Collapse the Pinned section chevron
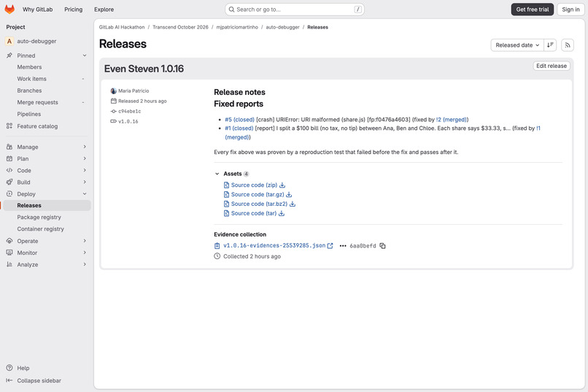The width and height of the screenshot is (588, 392). [85, 55]
